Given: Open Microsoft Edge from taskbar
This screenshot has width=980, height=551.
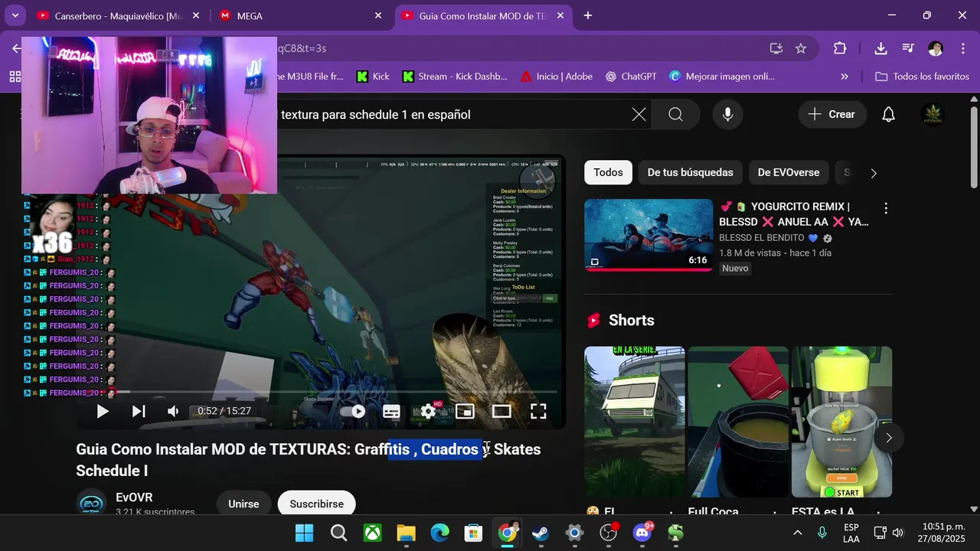Looking at the screenshot, I should pyautogui.click(x=439, y=533).
